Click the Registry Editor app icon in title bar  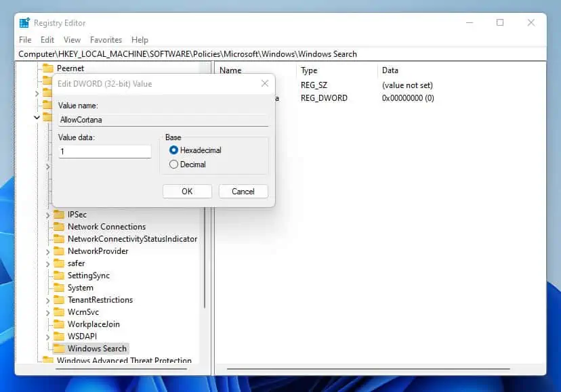click(x=24, y=23)
